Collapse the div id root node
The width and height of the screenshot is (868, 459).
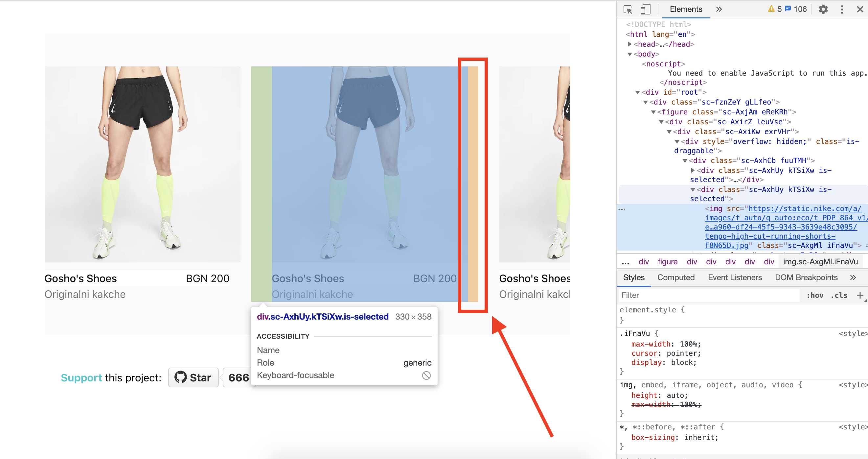click(x=637, y=92)
